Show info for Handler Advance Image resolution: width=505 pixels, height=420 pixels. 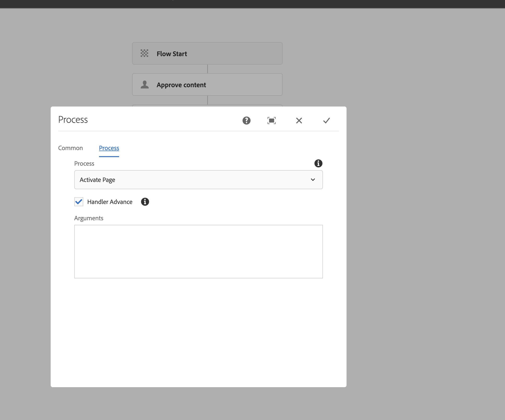pos(145,202)
